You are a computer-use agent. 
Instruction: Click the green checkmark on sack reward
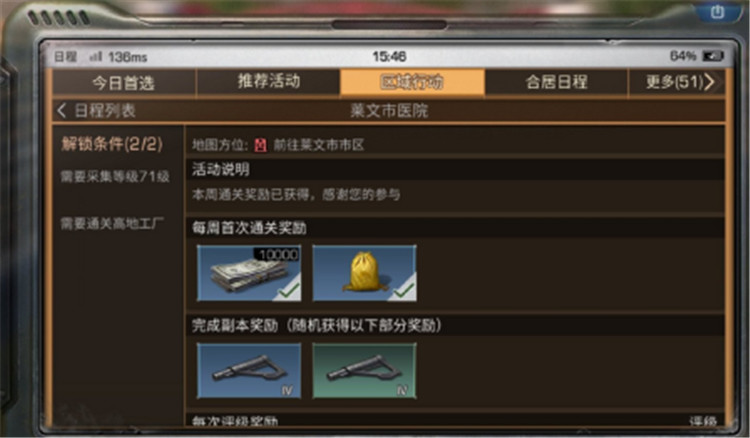(405, 290)
